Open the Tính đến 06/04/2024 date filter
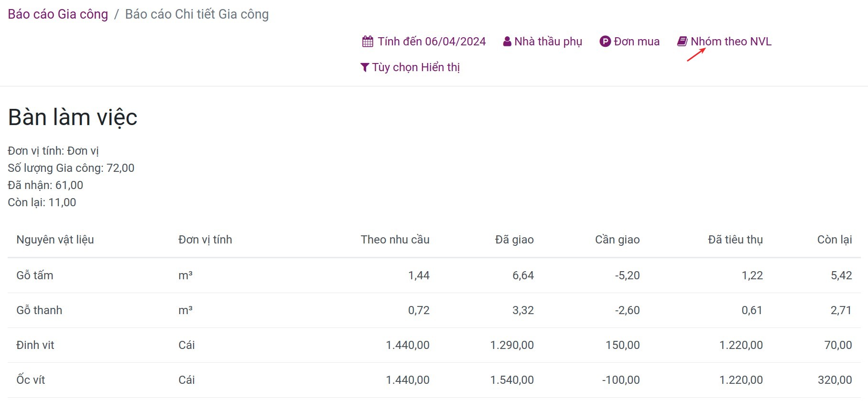The image size is (868, 401). tap(431, 42)
